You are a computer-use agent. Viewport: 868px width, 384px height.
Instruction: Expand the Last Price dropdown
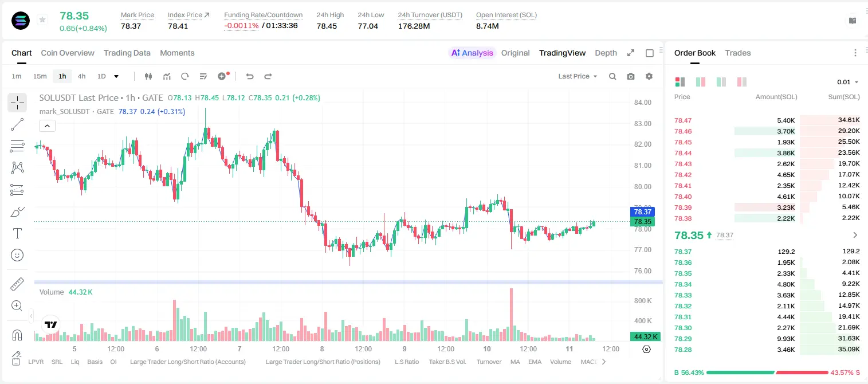[x=578, y=76]
